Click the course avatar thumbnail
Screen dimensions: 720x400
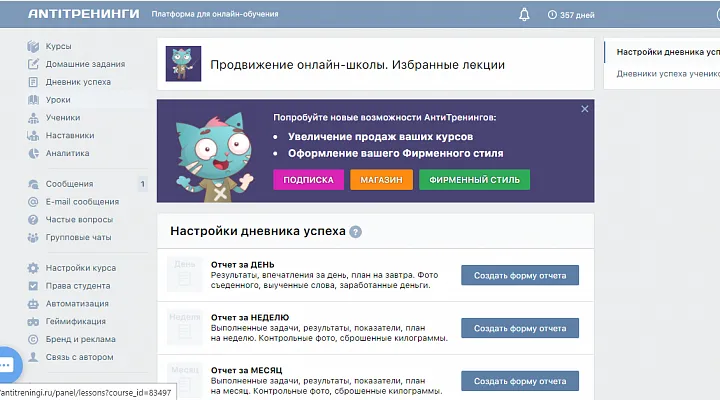click(x=183, y=64)
